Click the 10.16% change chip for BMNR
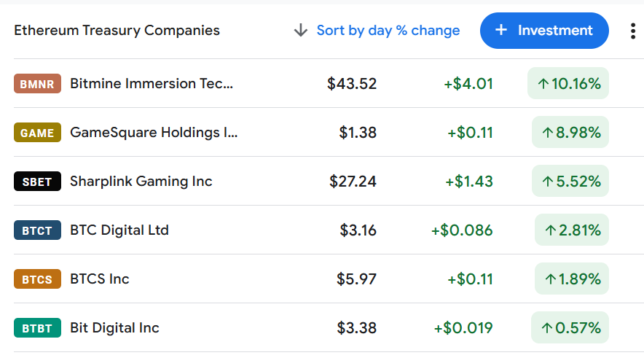This screenshot has height=358, width=644. (568, 83)
